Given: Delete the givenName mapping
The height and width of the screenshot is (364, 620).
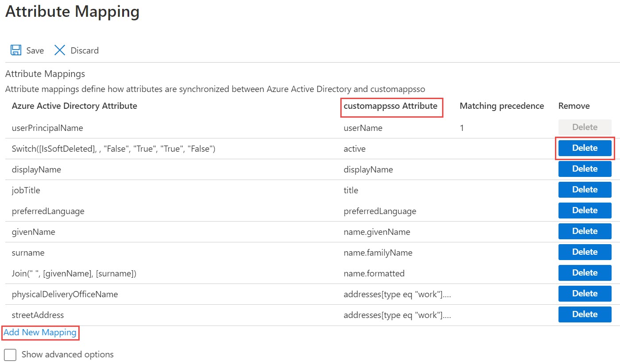Looking at the screenshot, I should pos(585,231).
